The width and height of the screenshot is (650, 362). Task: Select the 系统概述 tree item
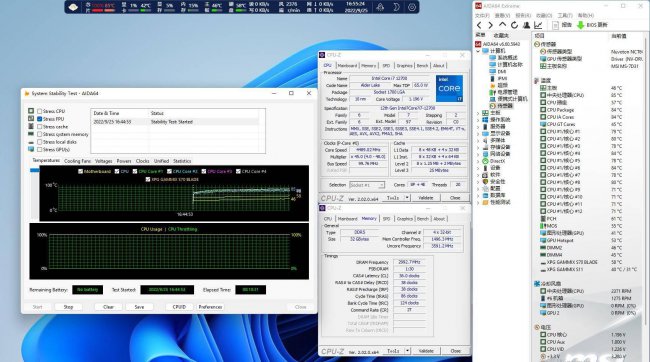pos(503,58)
